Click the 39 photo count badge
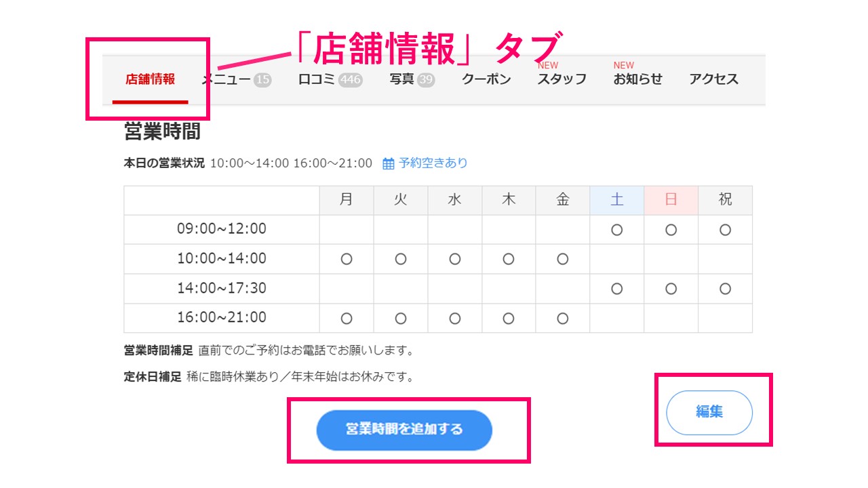The height and width of the screenshot is (488, 868). pos(426,80)
